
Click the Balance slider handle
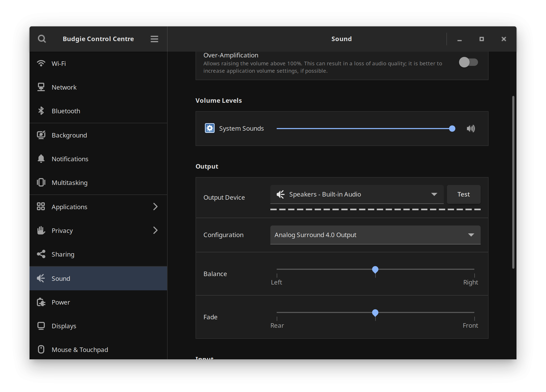pyautogui.click(x=375, y=270)
